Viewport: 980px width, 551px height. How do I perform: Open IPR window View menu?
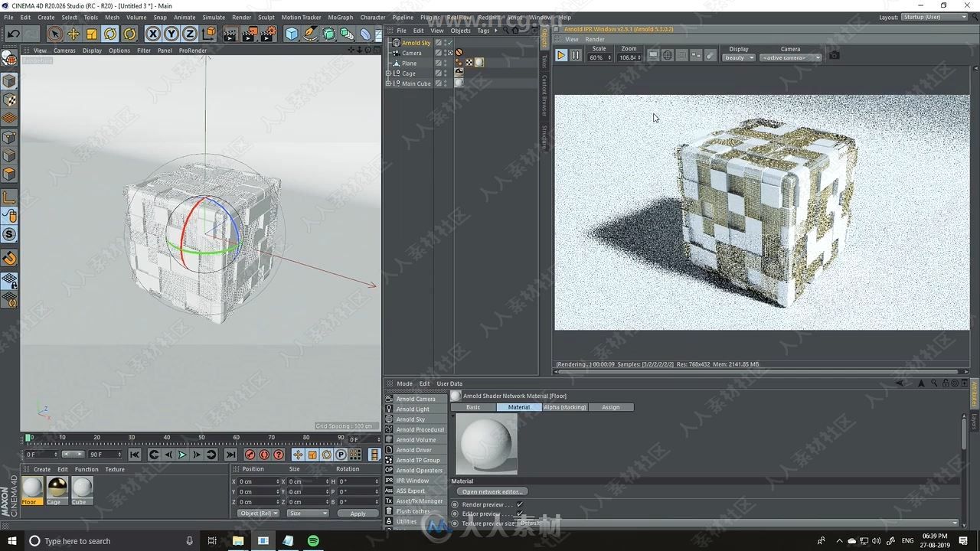(571, 40)
